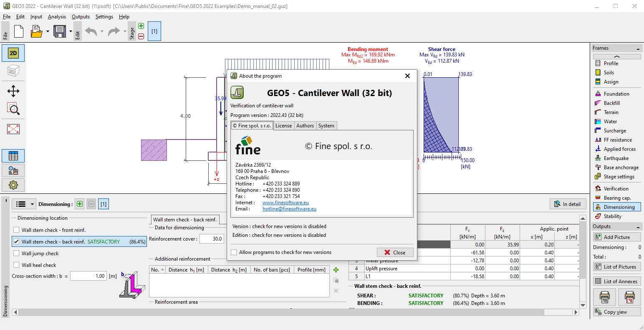Screen dimensions: 644x330
Task: Open the Save dropdown arrow
Action: [x=71, y=31]
